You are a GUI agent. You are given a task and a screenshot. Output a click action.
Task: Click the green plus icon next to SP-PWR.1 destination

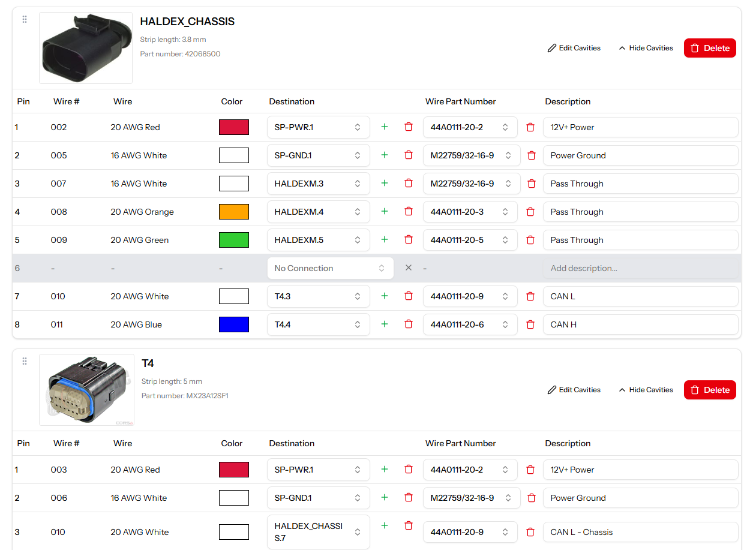pyautogui.click(x=385, y=127)
